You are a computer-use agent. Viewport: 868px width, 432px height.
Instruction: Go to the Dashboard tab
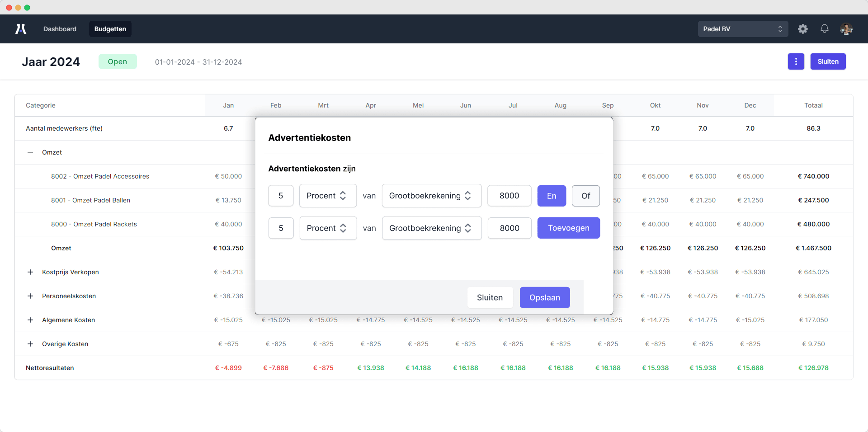coord(60,29)
